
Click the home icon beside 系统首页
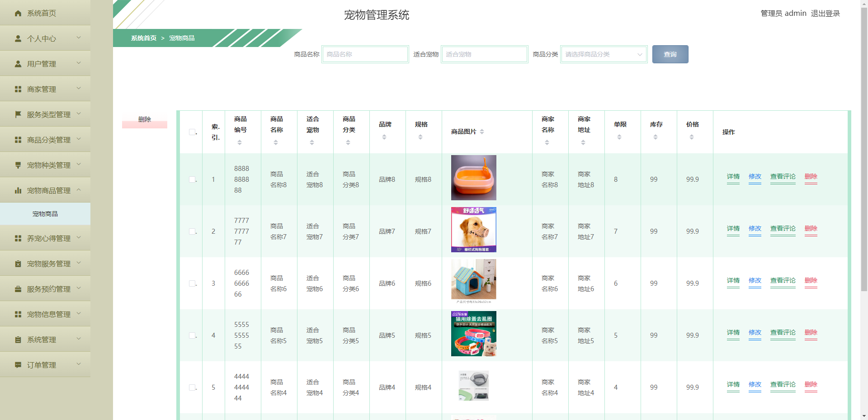(18, 13)
